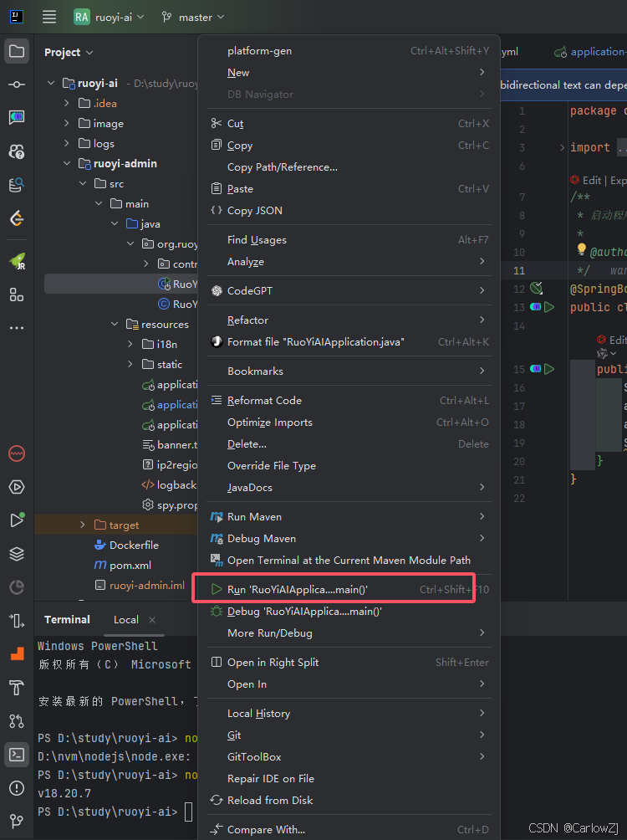Select Debug 'RuoYiAIApplica....main()' menu item

[349, 612]
